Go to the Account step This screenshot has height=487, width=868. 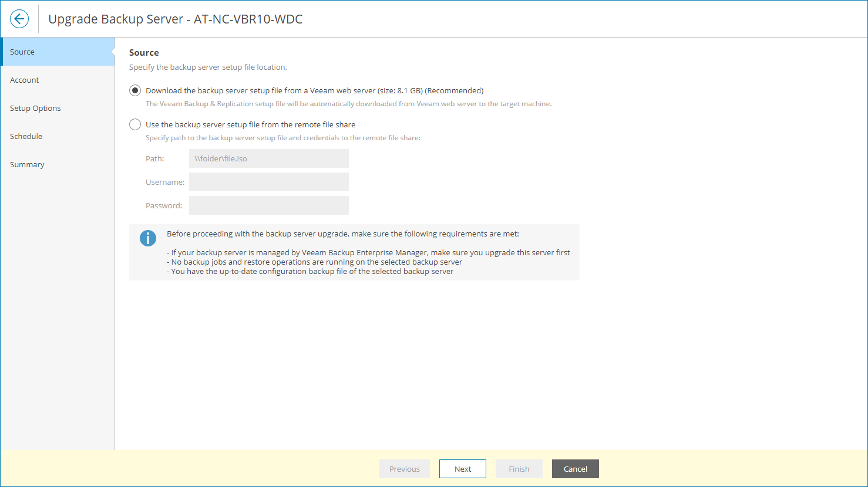click(x=58, y=80)
